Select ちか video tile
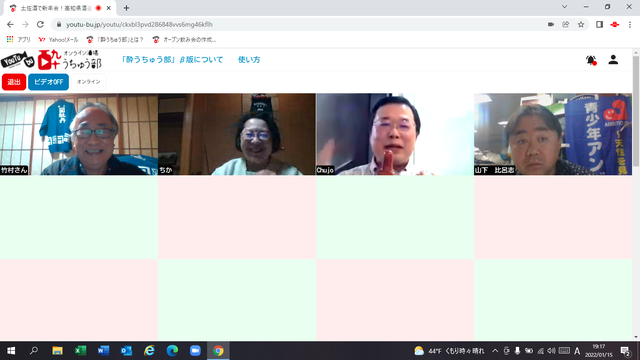The image size is (640, 360). point(237,134)
